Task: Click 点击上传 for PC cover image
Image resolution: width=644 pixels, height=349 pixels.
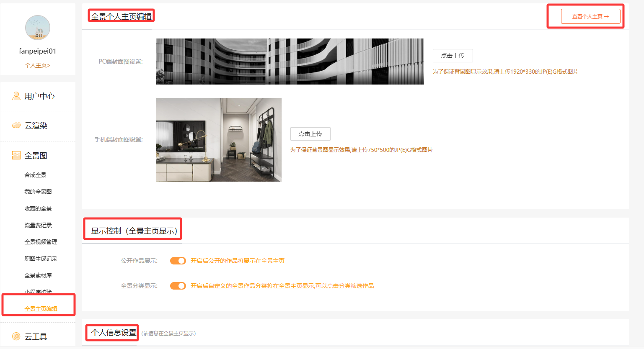Action: point(453,56)
